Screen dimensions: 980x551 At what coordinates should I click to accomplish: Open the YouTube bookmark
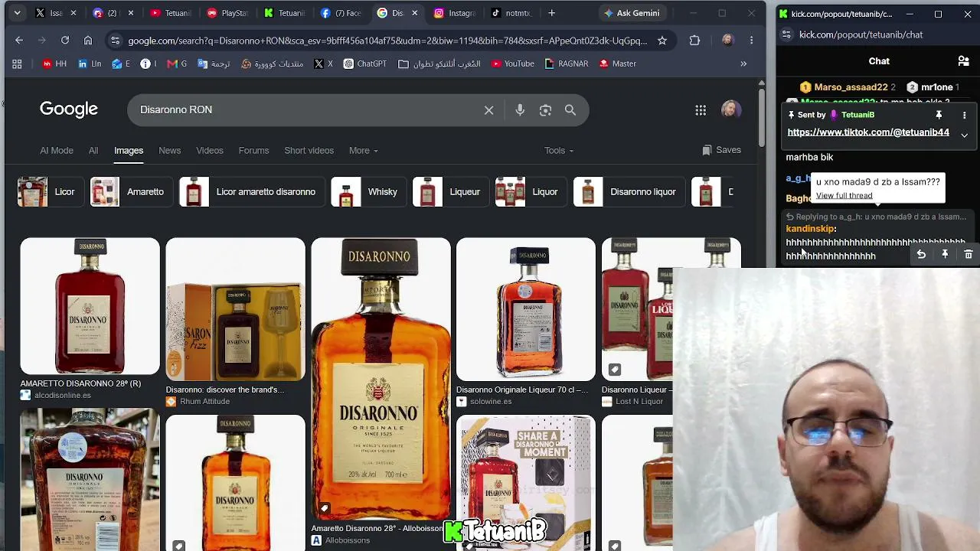(x=511, y=64)
